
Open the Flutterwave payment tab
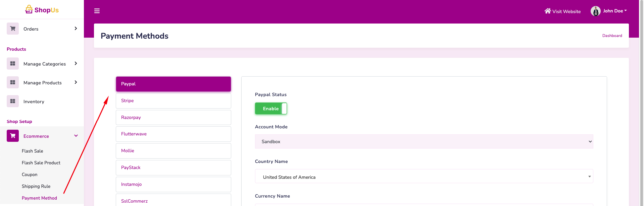[x=173, y=134]
